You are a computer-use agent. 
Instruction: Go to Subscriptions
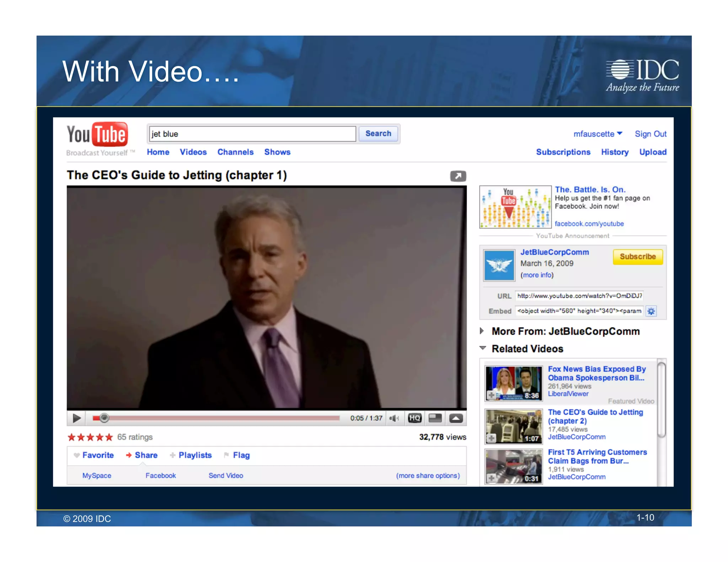[563, 152]
